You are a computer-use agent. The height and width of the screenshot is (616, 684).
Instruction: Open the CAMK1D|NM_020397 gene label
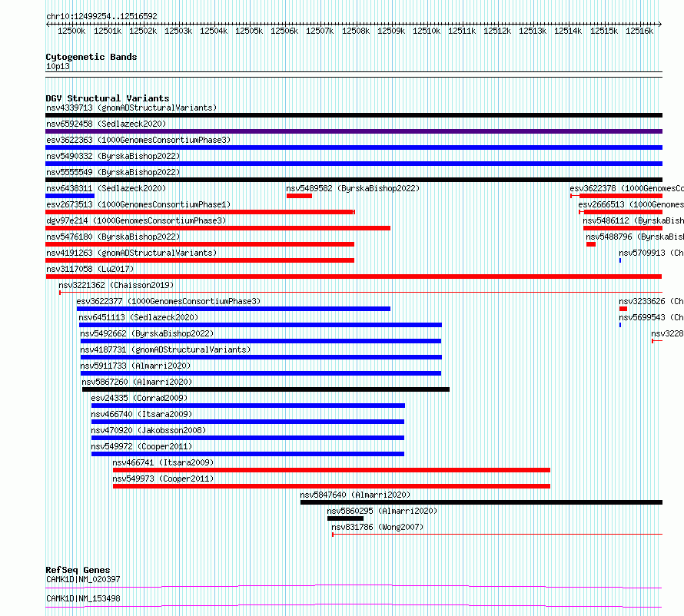tap(83, 579)
